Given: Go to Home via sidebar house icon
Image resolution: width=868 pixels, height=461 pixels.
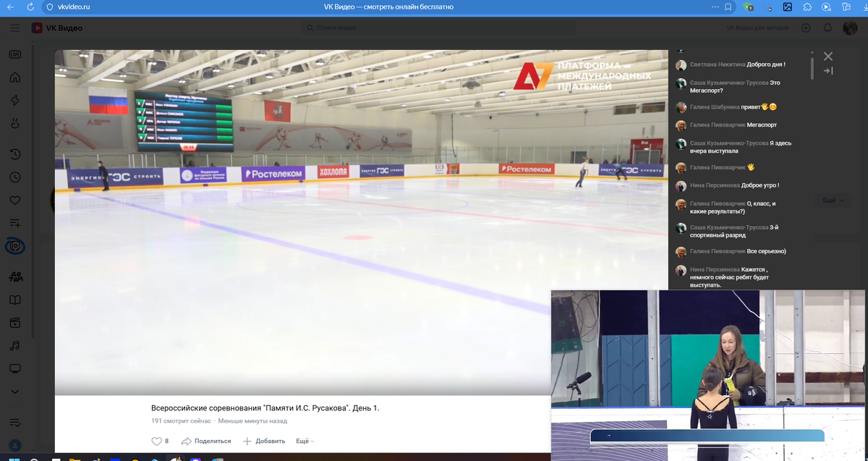Looking at the screenshot, I should coord(14,77).
